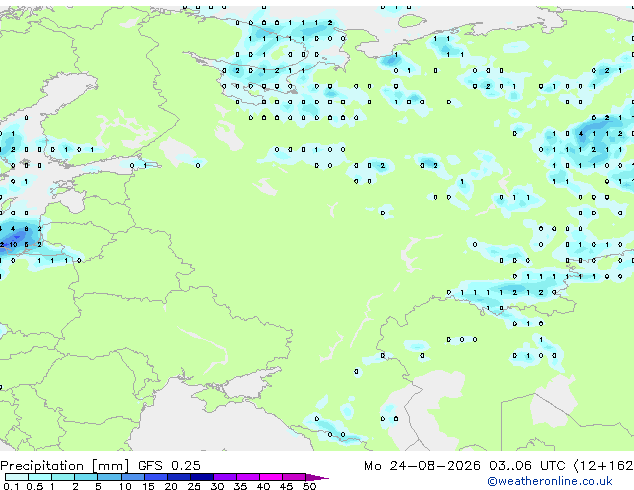Click the '10' precipitation value on map

[13, 245]
